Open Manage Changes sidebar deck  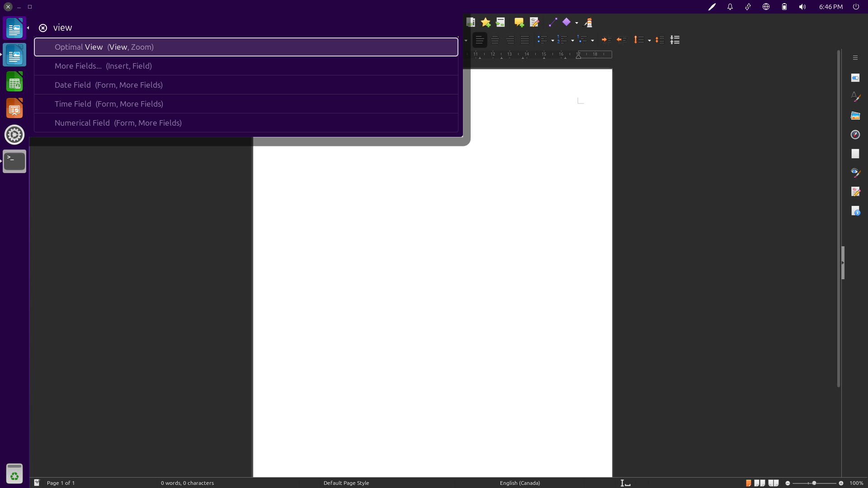(x=855, y=192)
